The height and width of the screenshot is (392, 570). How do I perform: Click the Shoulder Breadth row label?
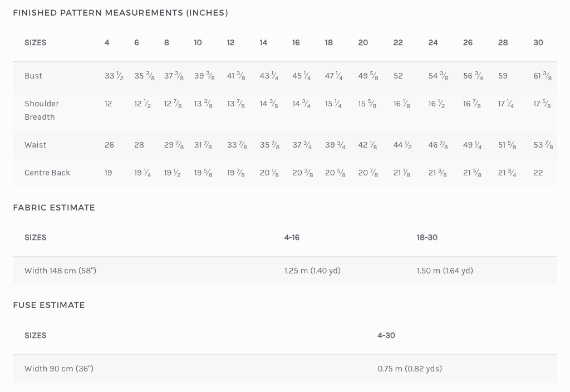tap(41, 110)
